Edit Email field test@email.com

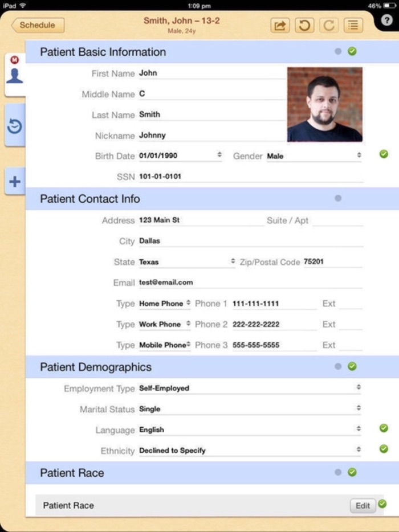[x=251, y=283]
